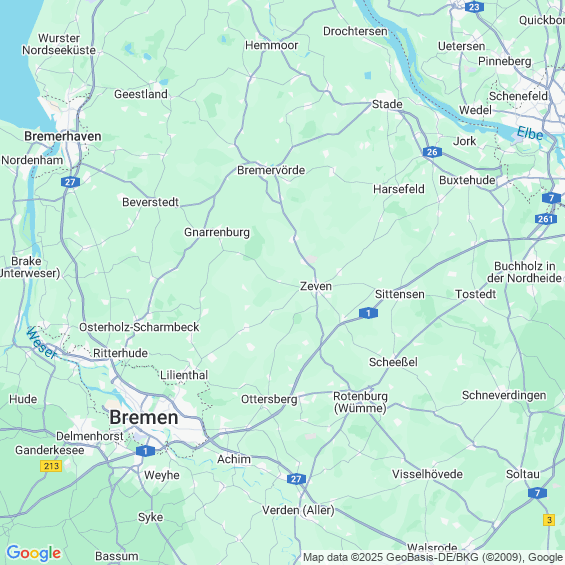Click the Zeven town label

pos(316,286)
